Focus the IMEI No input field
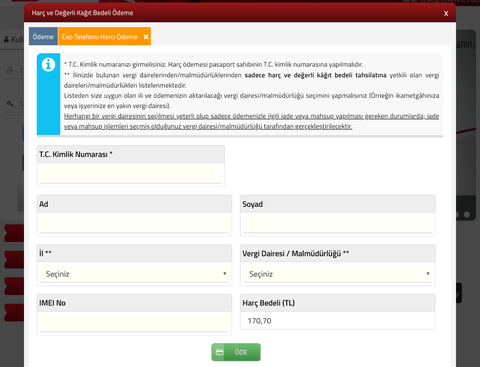This screenshot has width=480, height=367. 134,322
